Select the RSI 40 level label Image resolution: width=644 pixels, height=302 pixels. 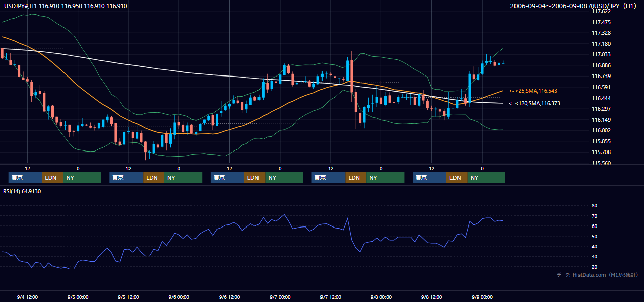coord(594,246)
